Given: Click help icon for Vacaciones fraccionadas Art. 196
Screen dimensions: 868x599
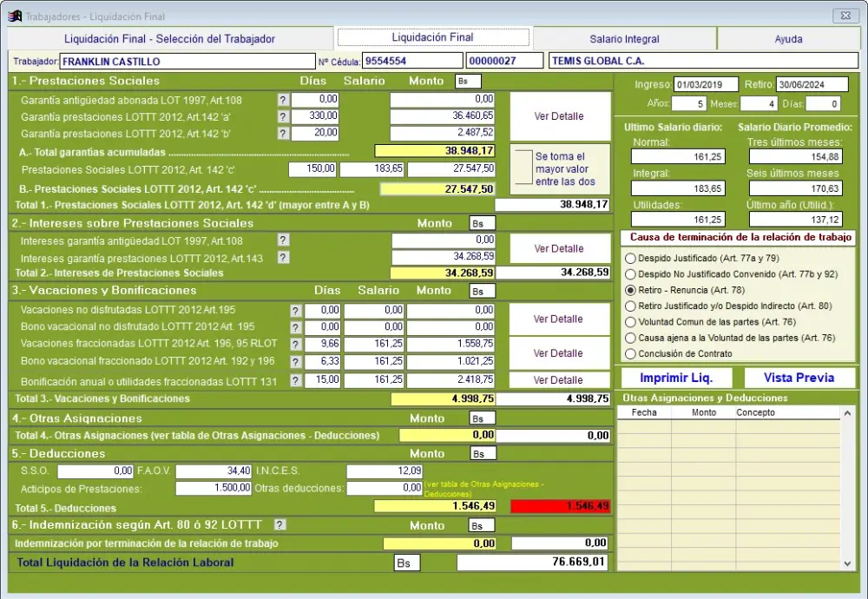Looking at the screenshot, I should pyautogui.click(x=296, y=345).
